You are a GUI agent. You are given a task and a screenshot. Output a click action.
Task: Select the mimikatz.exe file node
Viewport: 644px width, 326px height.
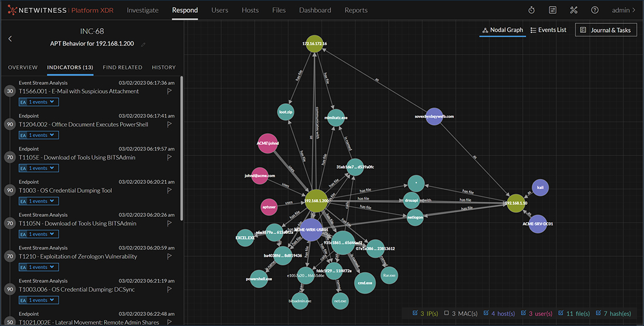[x=336, y=118]
